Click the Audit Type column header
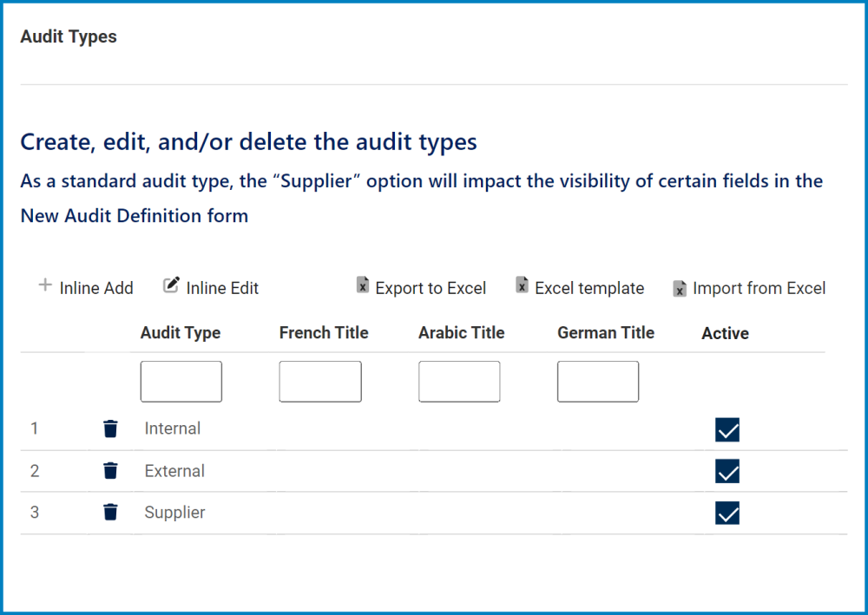This screenshot has height=615, width=868. (x=181, y=333)
